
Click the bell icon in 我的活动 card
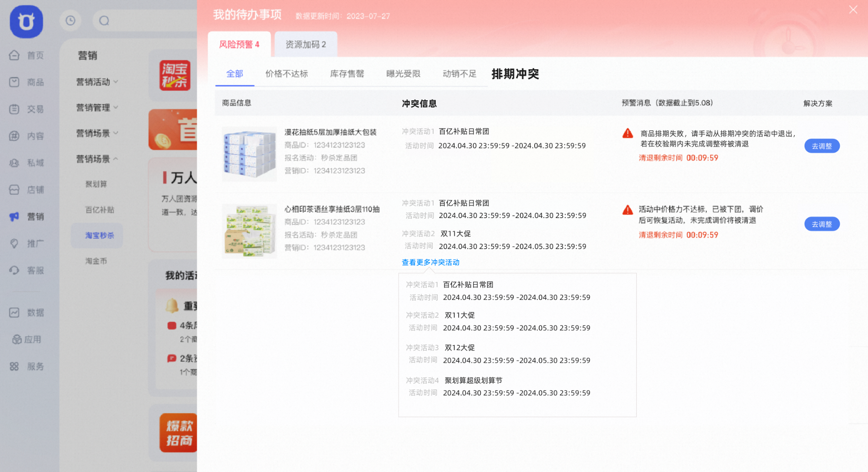tap(172, 306)
